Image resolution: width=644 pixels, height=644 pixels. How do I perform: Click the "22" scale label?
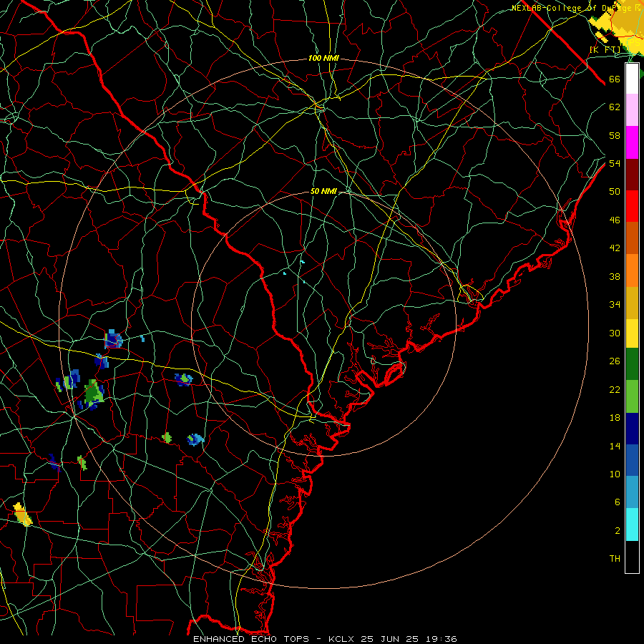point(615,389)
